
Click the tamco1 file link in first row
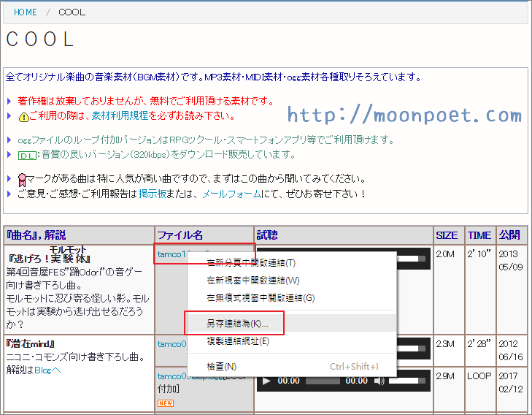point(171,254)
